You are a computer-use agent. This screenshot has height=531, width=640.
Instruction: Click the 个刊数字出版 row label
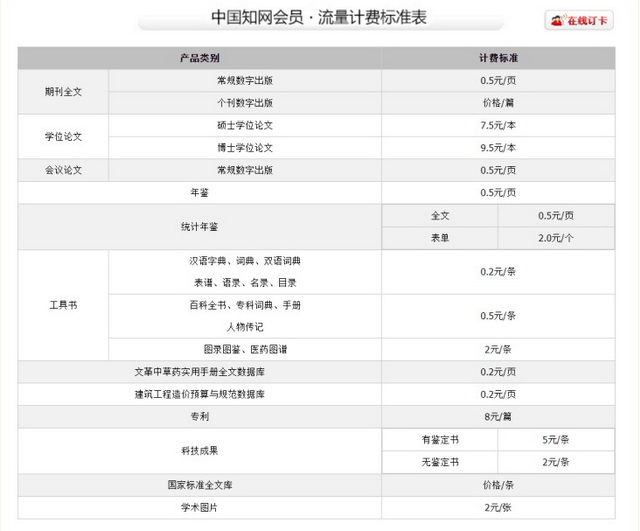244,102
